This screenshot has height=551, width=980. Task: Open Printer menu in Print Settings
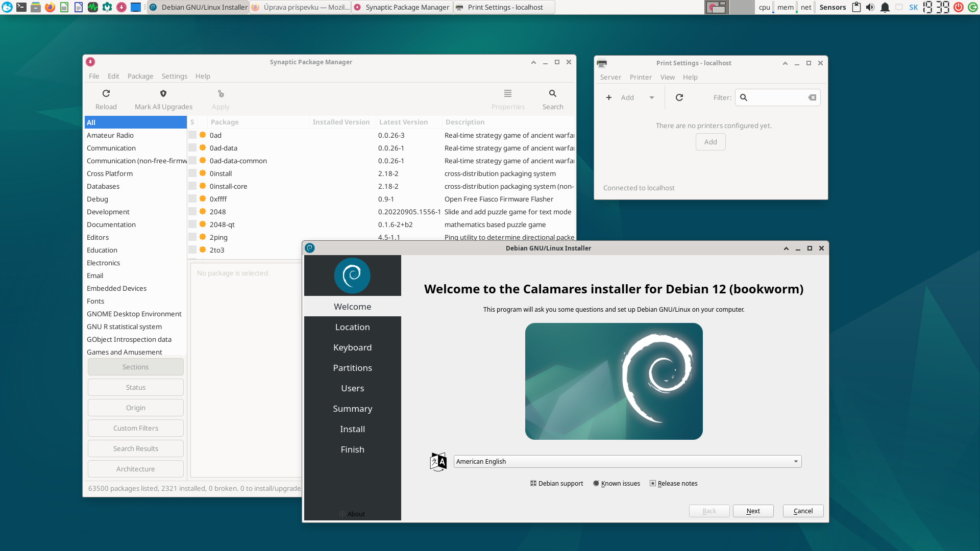(641, 77)
